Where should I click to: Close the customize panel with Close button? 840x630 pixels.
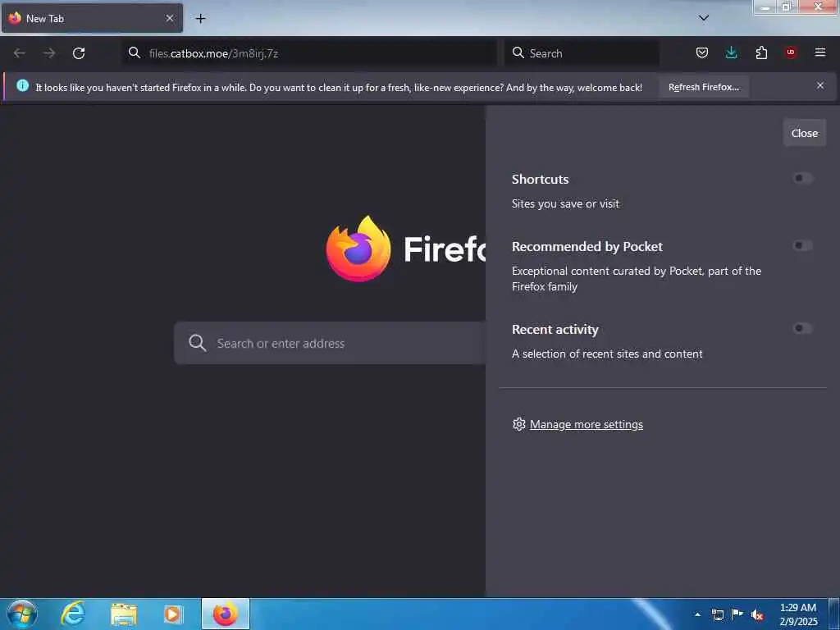[x=804, y=133]
